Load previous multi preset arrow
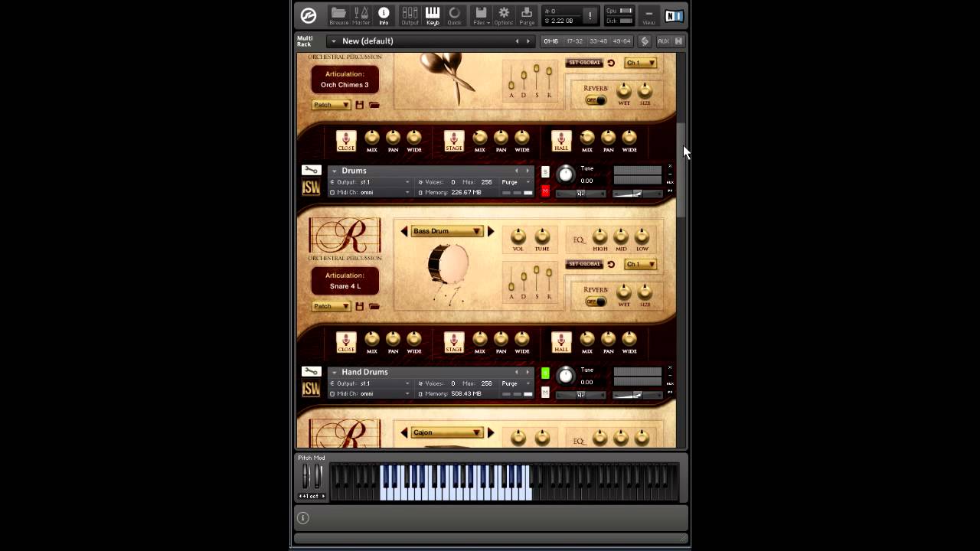This screenshot has height=551, width=980. point(517,41)
